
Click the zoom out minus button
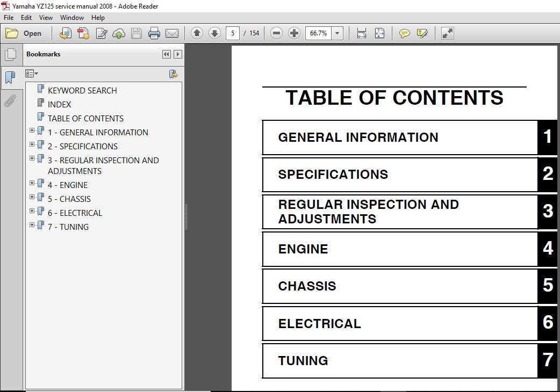tap(276, 33)
